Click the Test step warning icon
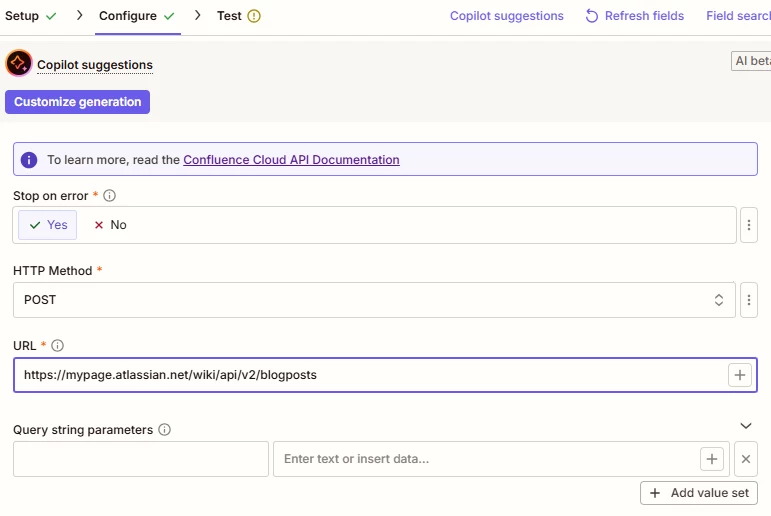Viewport: 771px width, 516px height. pyautogui.click(x=254, y=16)
